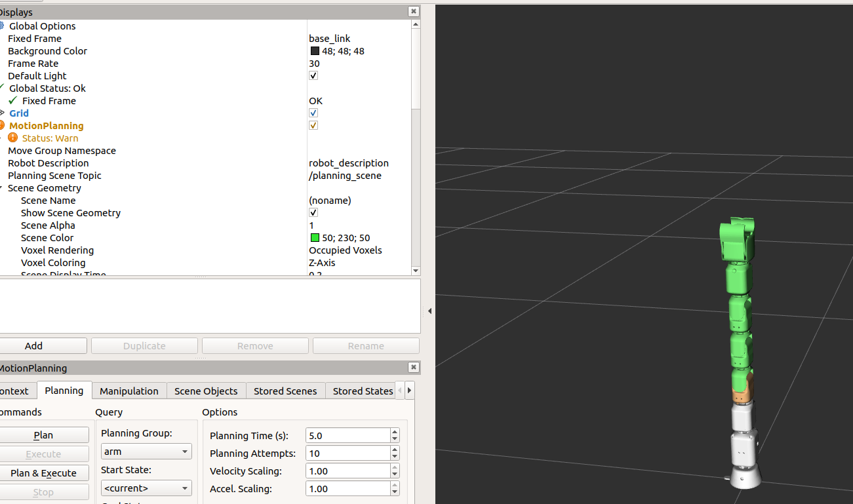Switch to the Manipulation tab

[129, 391]
